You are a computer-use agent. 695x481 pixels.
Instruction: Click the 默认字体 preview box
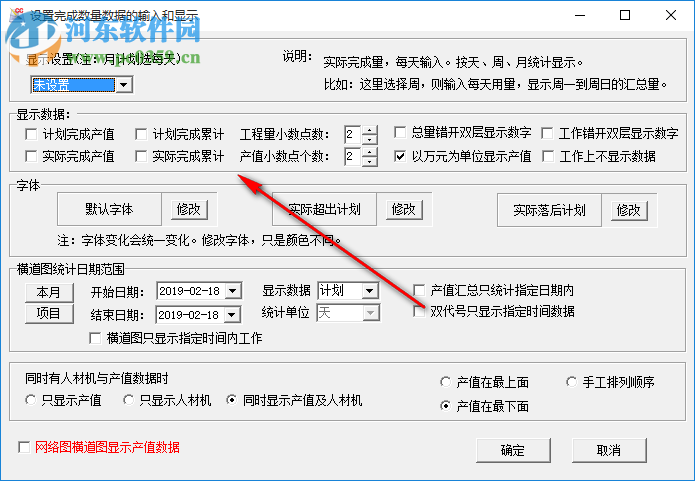point(109,209)
